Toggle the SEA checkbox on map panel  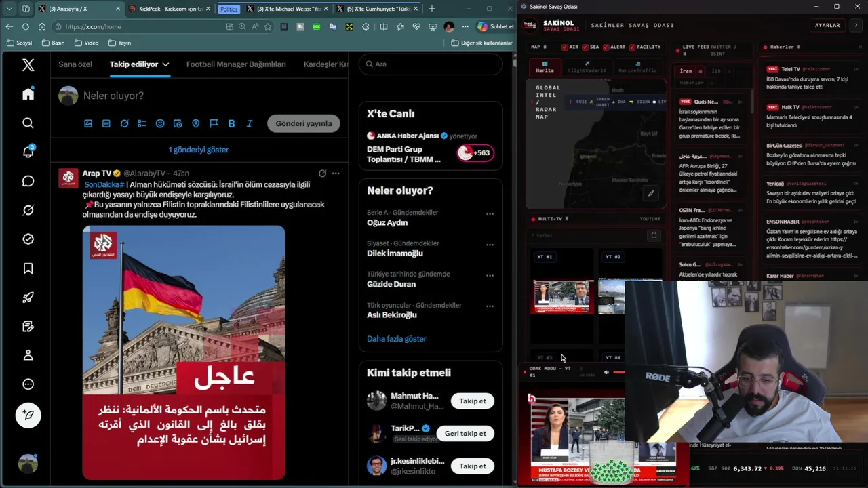[x=585, y=47]
